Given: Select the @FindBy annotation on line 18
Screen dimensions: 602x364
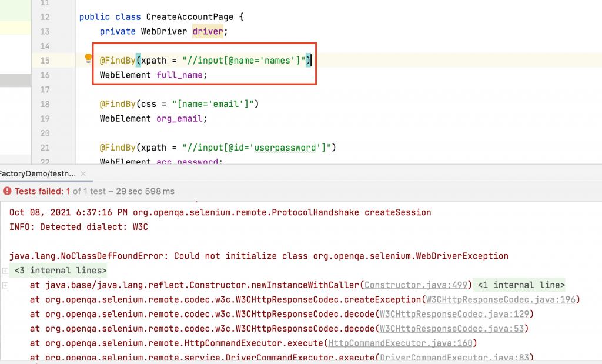Looking at the screenshot, I should click(x=118, y=103).
